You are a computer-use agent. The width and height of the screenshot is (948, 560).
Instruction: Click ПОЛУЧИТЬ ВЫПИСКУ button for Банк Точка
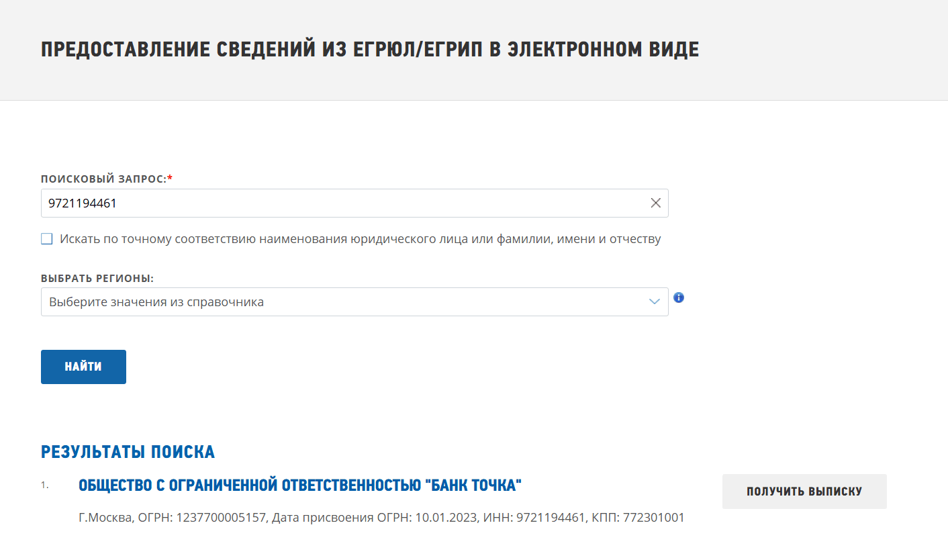click(x=804, y=492)
